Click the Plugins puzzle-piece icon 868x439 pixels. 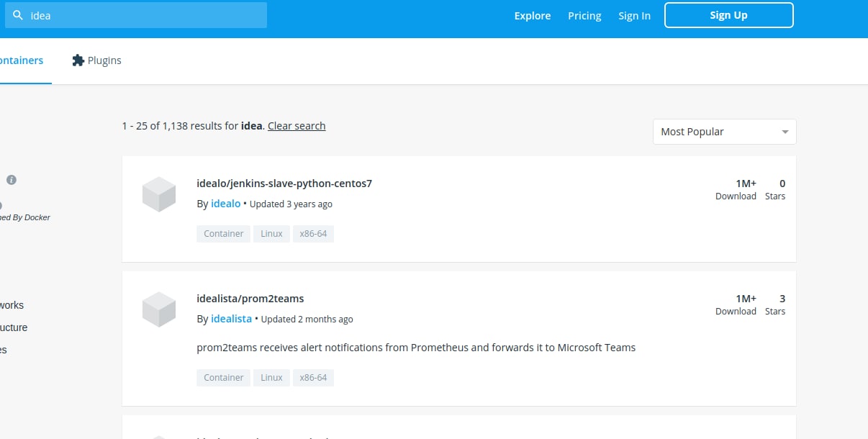(x=78, y=60)
